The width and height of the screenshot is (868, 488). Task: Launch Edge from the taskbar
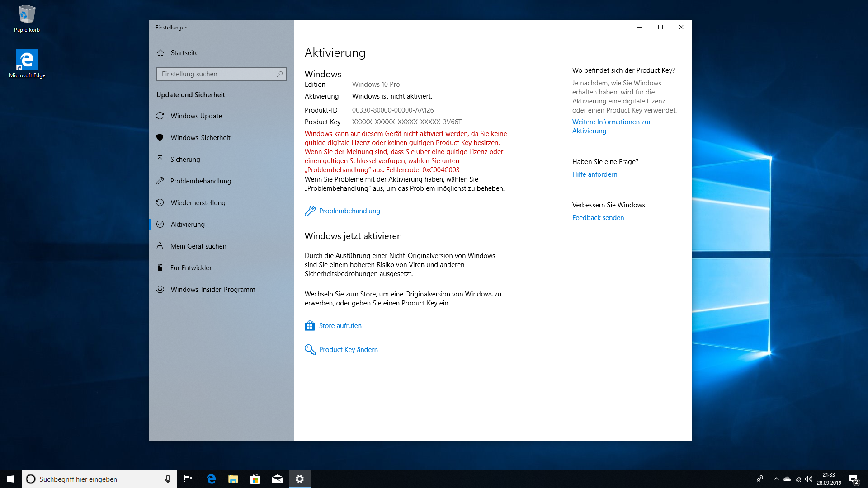click(x=211, y=479)
